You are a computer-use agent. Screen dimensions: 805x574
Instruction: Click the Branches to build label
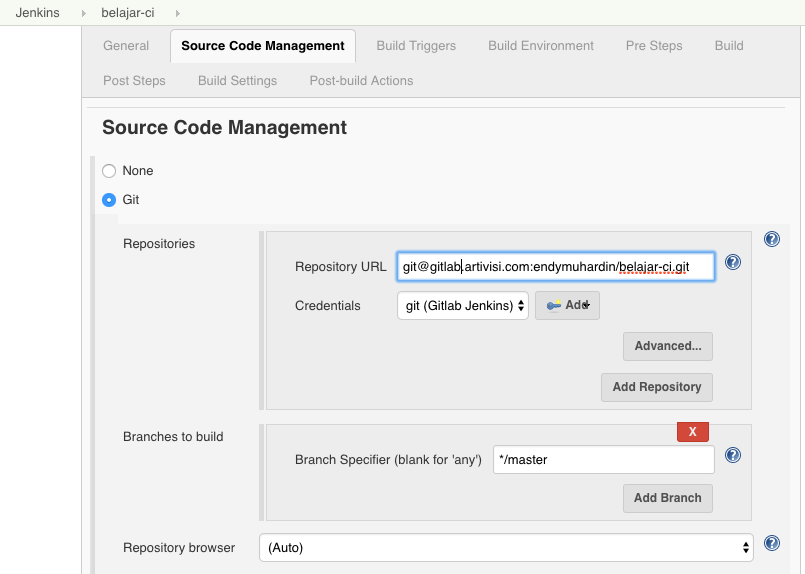[173, 437]
